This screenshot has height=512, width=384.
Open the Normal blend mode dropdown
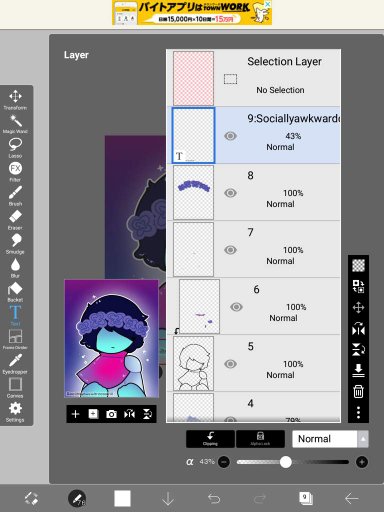pyautogui.click(x=330, y=439)
